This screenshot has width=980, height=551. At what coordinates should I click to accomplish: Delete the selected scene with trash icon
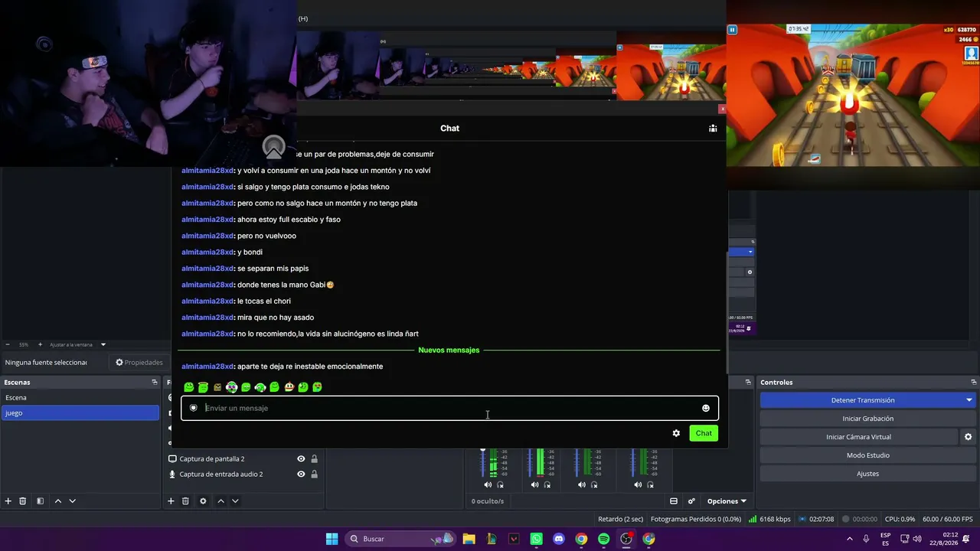coord(23,501)
